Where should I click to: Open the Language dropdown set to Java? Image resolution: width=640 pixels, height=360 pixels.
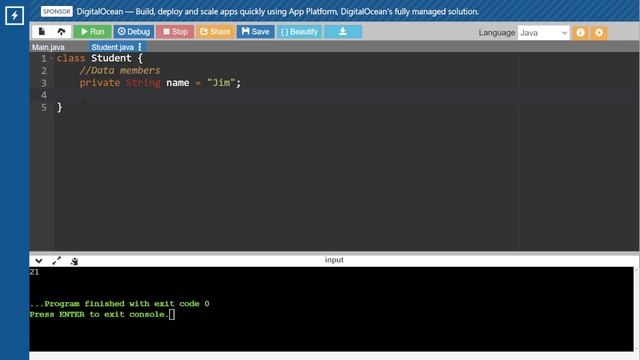coord(543,33)
